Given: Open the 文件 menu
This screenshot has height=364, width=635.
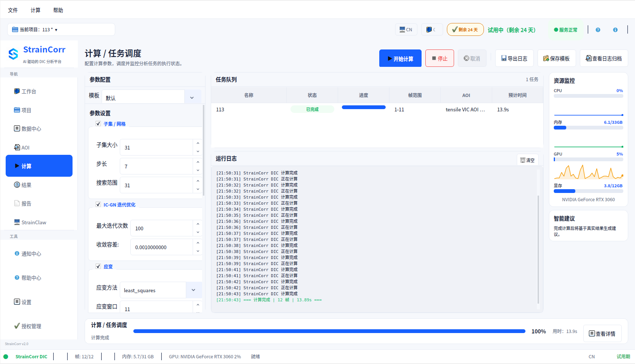Looking at the screenshot, I should pos(13,10).
